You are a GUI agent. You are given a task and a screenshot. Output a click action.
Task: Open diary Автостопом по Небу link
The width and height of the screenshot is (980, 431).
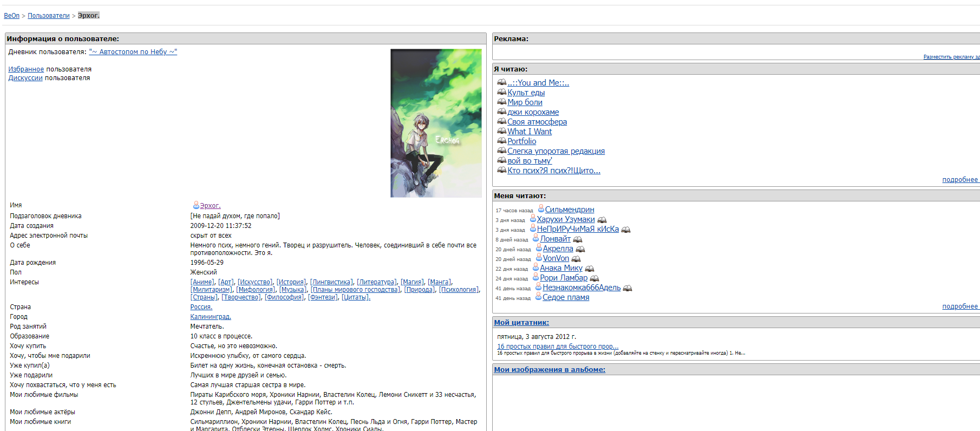(133, 52)
